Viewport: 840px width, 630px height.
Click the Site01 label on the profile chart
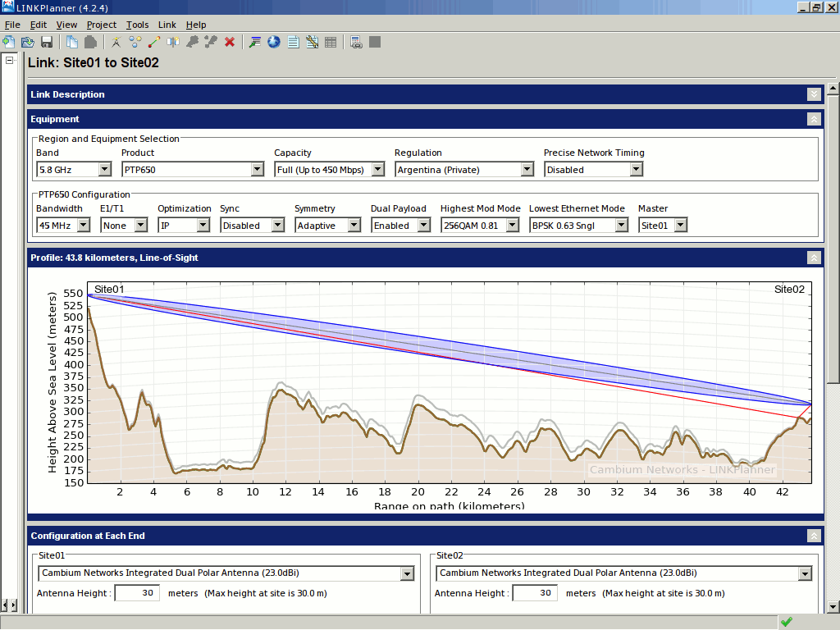109,290
